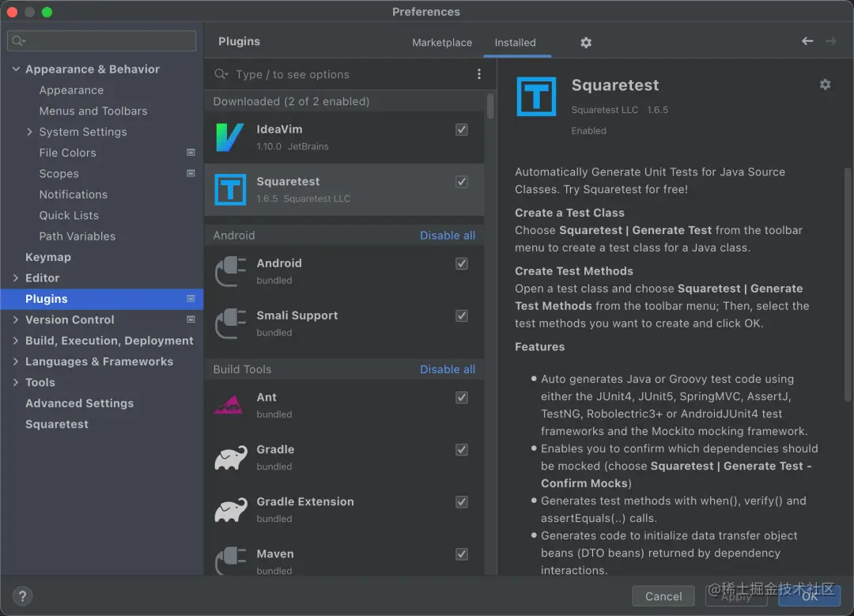The image size is (854, 616).
Task: Click Disable all for Android plugins
Action: tap(447, 236)
